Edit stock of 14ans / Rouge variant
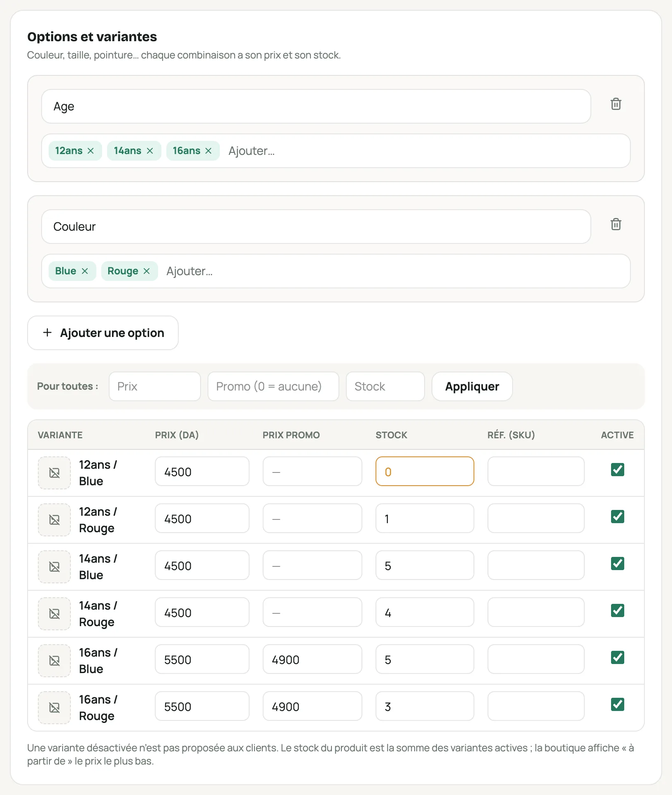 (425, 612)
